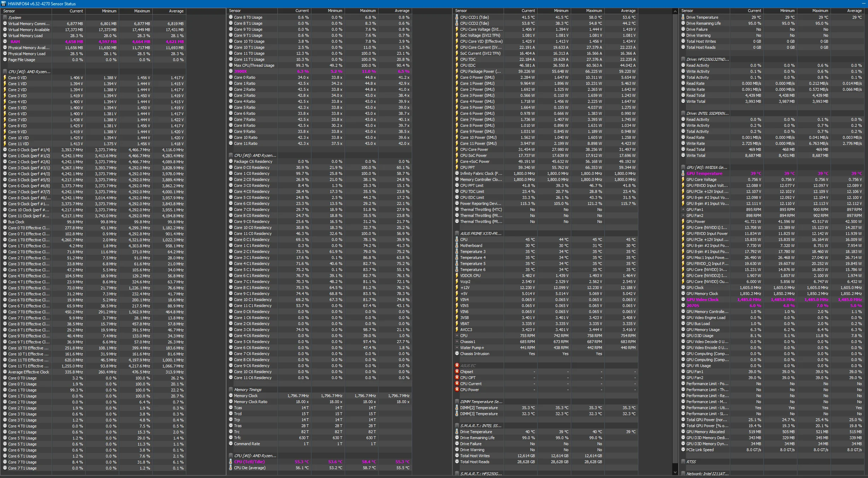This screenshot has height=478, width=868.
Task: Click the circle icon beside PCIe Link Speed
Action: coord(683,450)
